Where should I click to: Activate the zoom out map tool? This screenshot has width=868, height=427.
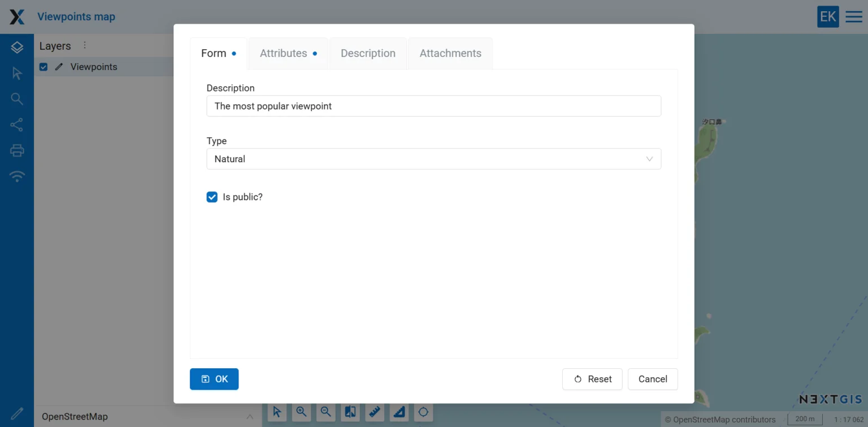325,412
